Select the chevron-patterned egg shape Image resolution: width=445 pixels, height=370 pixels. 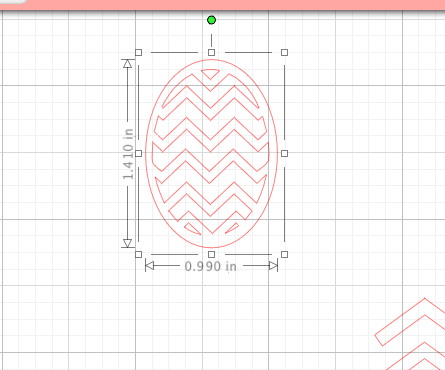211,154
